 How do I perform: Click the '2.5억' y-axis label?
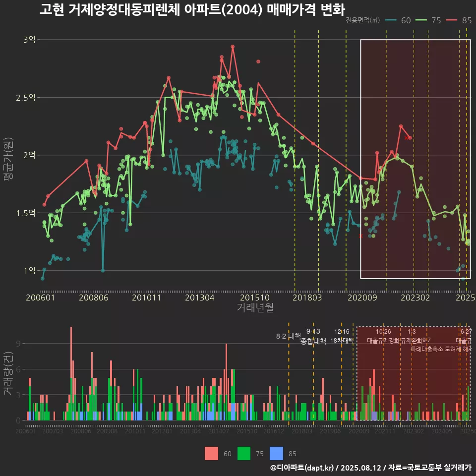(x=26, y=98)
